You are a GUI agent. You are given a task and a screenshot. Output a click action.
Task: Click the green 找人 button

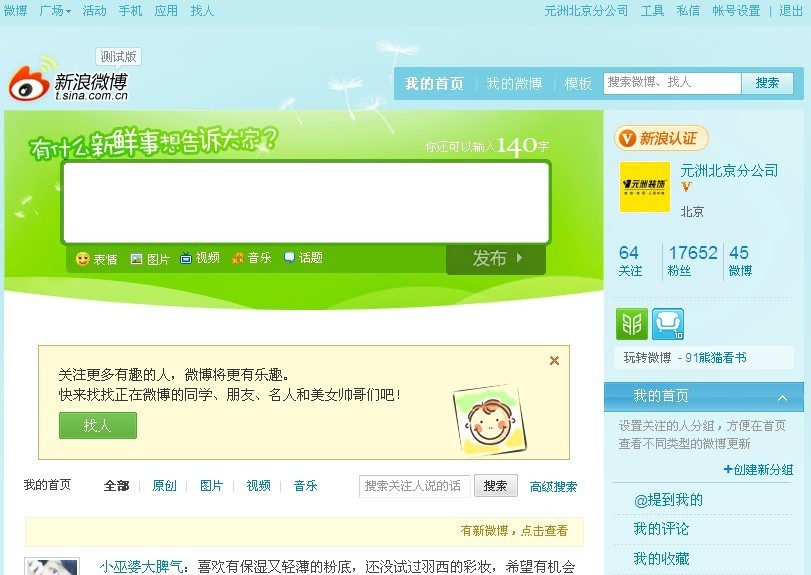point(98,426)
